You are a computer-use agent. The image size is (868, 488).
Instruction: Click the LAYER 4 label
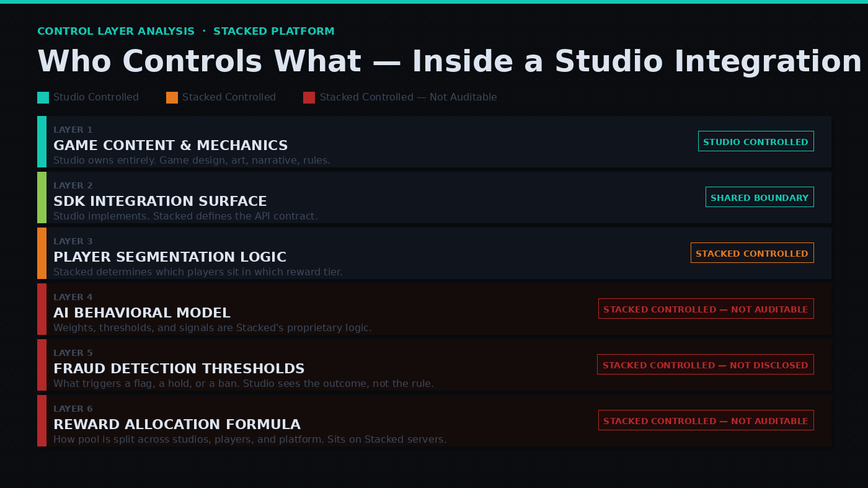tap(73, 297)
